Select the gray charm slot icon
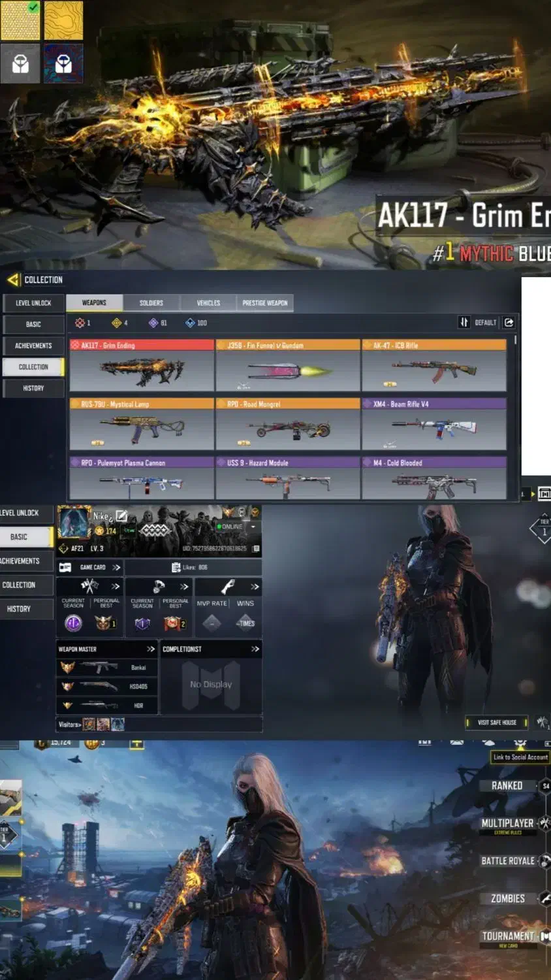 click(21, 63)
